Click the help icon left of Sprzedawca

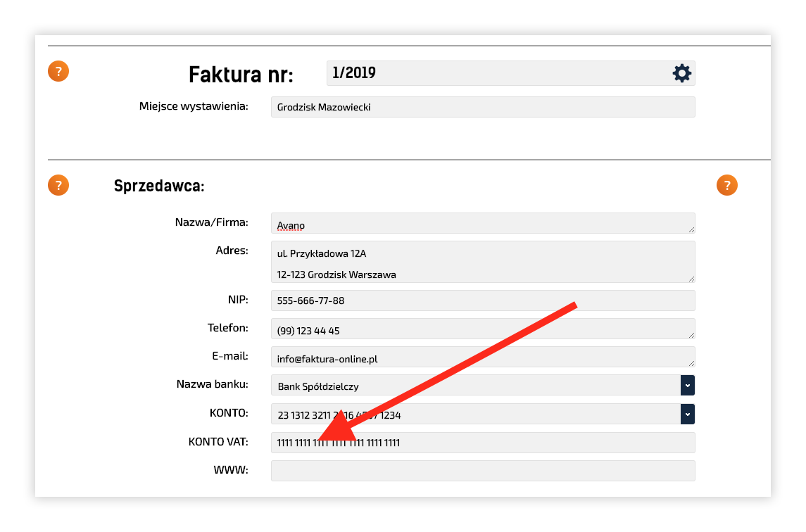click(x=58, y=185)
